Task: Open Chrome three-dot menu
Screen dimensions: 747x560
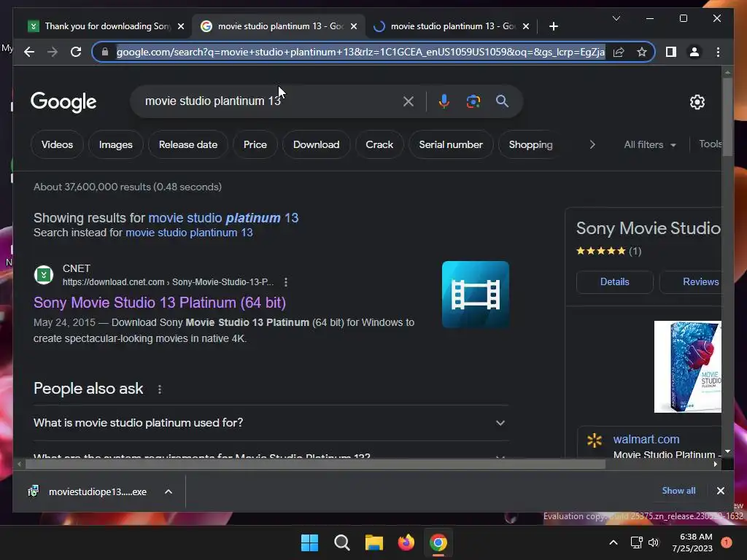Action: 718,52
